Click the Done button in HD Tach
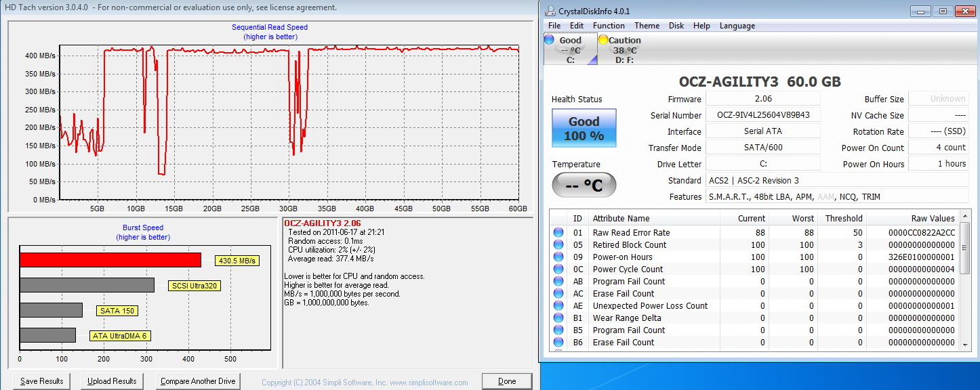The height and width of the screenshot is (390, 980). [x=507, y=381]
